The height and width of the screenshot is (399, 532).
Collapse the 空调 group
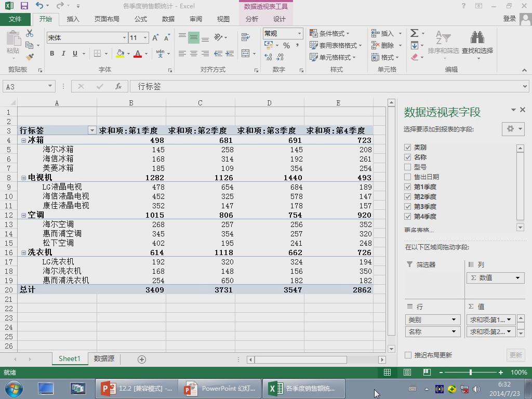pyautogui.click(x=23, y=215)
